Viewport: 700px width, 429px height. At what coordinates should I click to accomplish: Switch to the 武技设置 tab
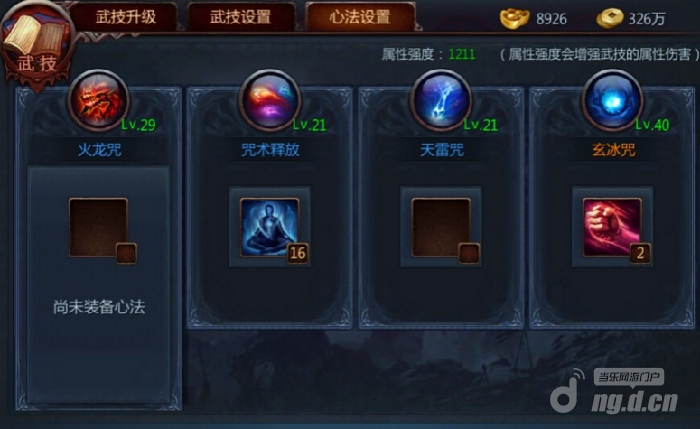(x=241, y=17)
